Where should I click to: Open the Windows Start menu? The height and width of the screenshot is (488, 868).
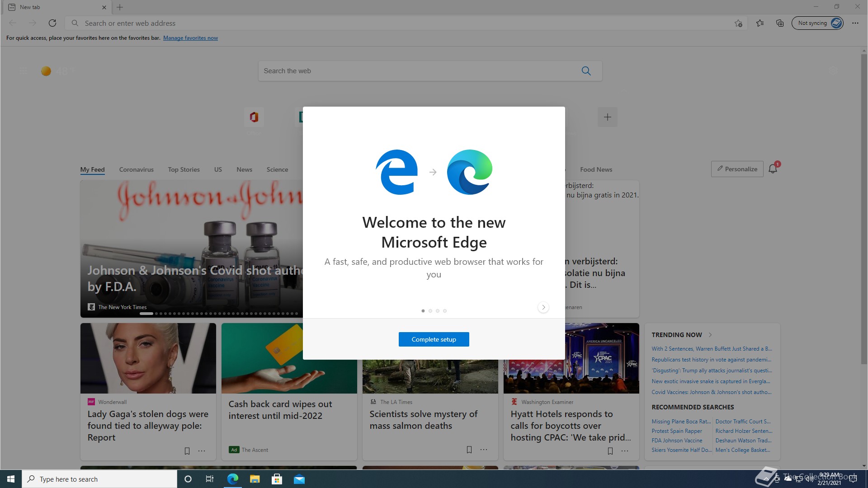click(x=11, y=479)
